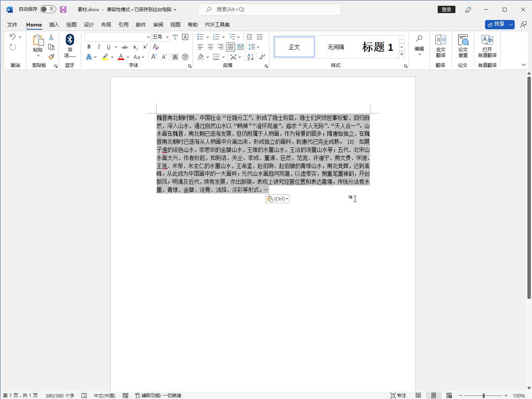The image size is (532, 399).
Task: Switch to Read Mode view icon
Action: [x=418, y=396]
